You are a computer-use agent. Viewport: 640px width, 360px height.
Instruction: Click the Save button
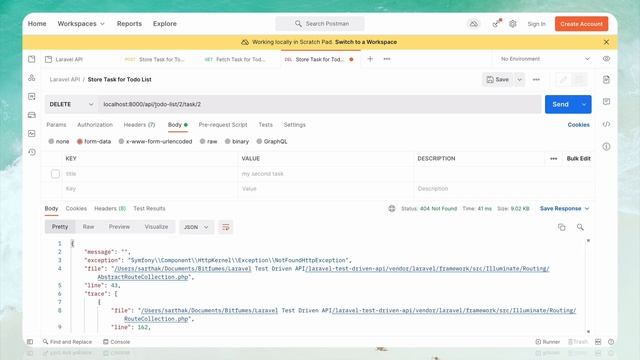(x=498, y=80)
